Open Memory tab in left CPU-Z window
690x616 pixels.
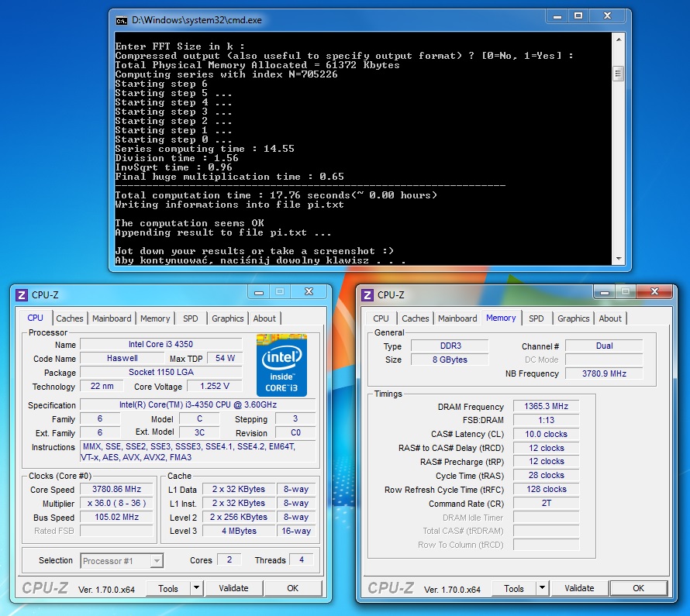155,318
